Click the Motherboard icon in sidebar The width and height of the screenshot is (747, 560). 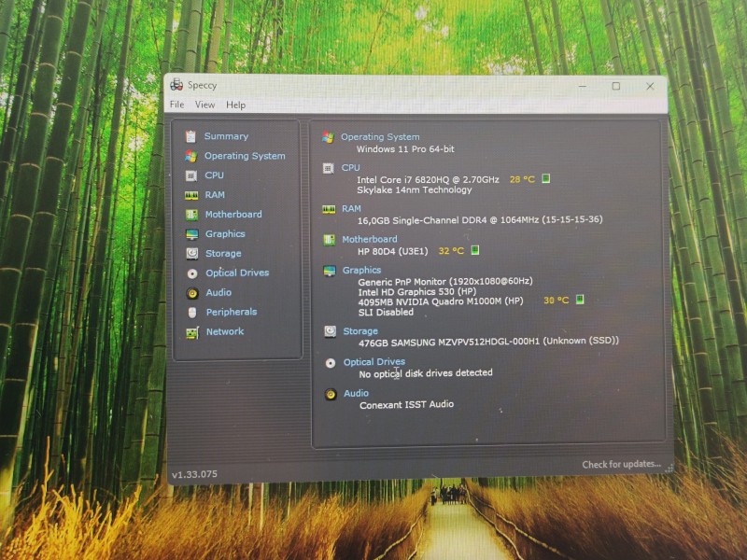click(x=191, y=215)
